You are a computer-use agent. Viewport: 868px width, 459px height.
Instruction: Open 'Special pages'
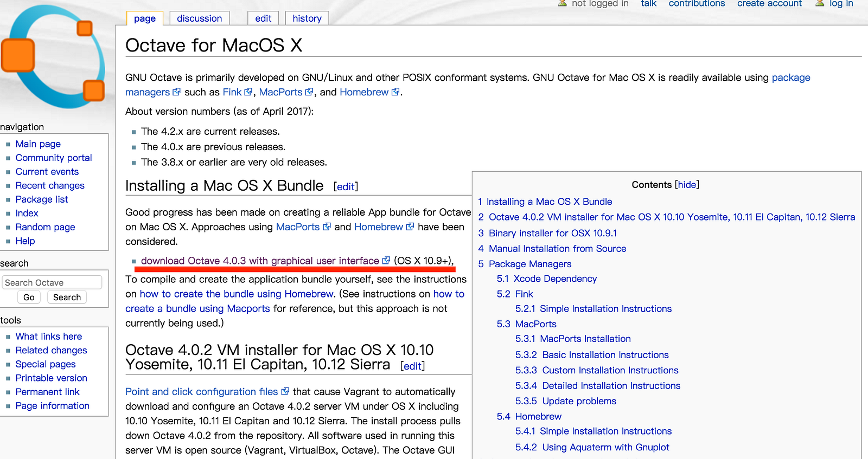(46, 364)
